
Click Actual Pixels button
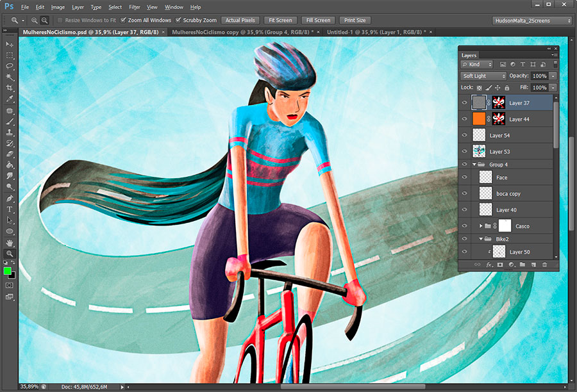[x=240, y=20]
